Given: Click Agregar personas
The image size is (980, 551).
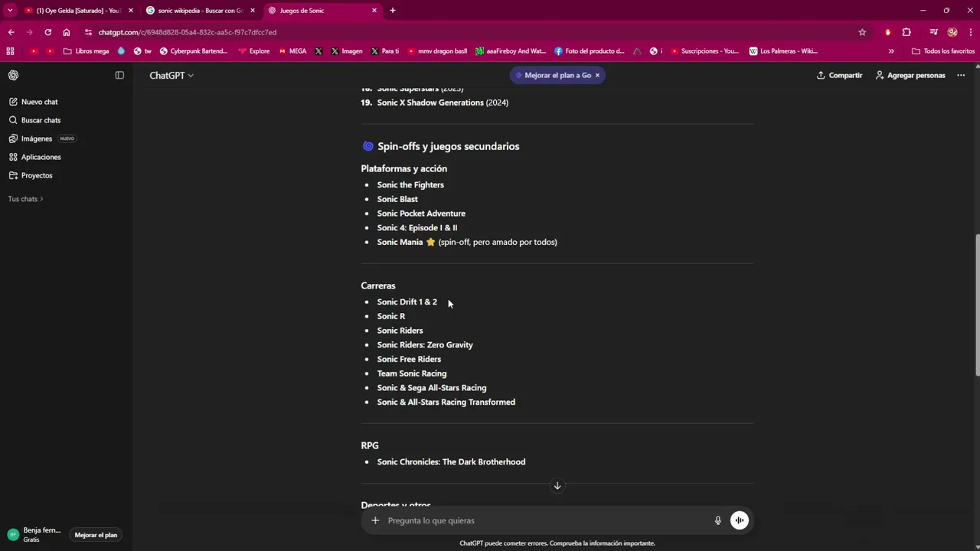Looking at the screenshot, I should [910, 75].
